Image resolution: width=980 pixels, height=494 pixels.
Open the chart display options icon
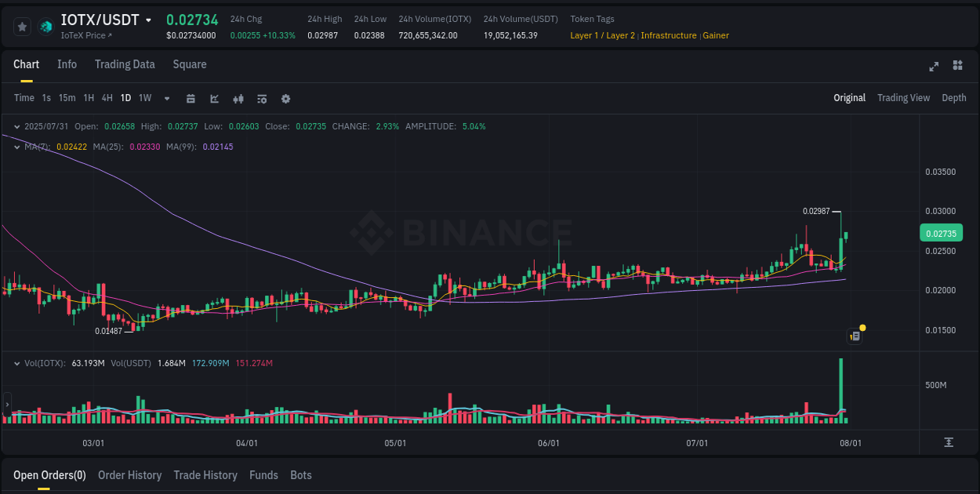point(261,98)
